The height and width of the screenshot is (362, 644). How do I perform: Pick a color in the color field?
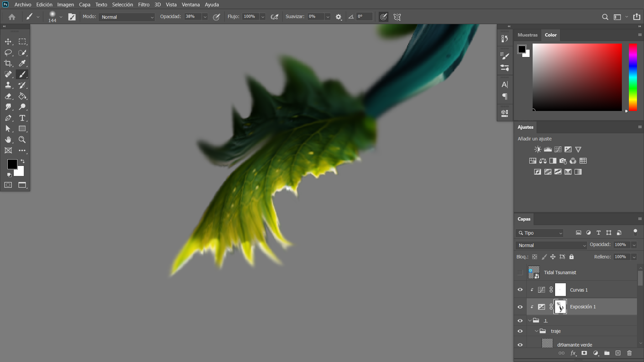coord(577,77)
